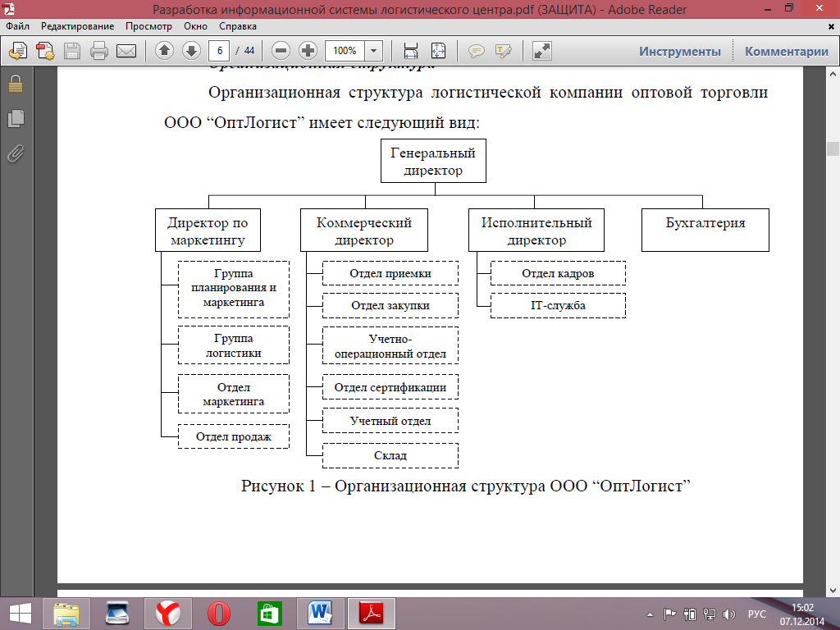Screen dimensions: 840x630
Task: Zoom out with minus button
Action: click(281, 51)
